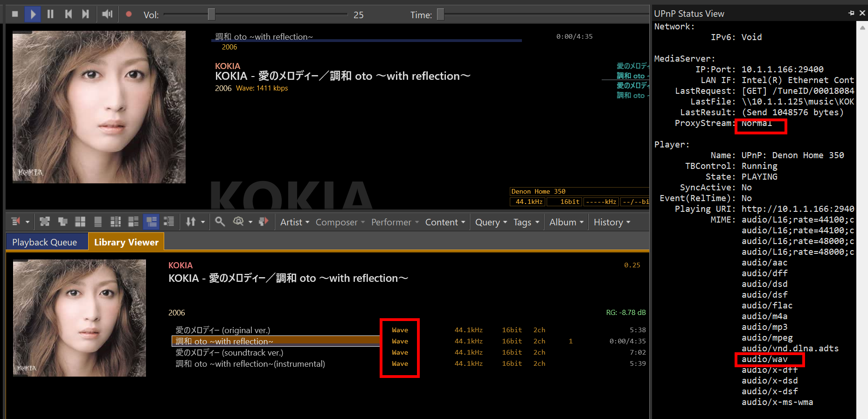Open the History dropdown

point(611,223)
